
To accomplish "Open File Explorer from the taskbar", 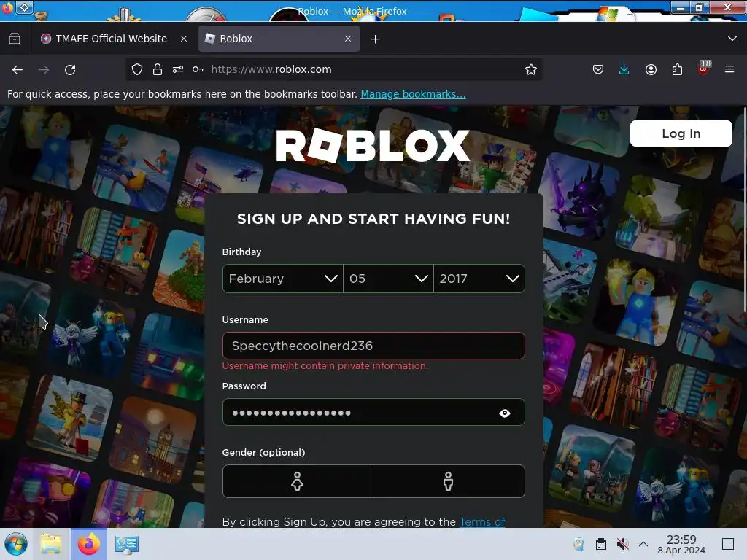I will [51, 544].
